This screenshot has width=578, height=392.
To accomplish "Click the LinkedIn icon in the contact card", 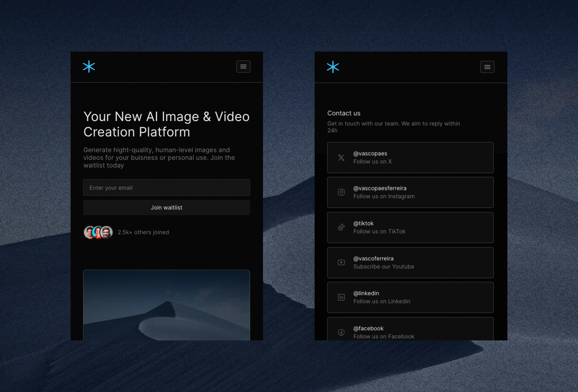I will pyautogui.click(x=341, y=297).
